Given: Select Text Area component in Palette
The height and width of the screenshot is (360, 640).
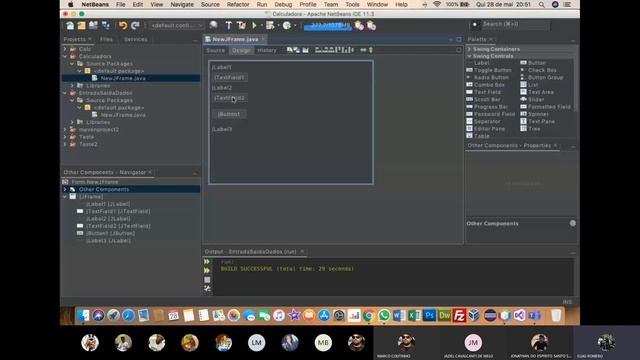Looking at the screenshot, I should click(x=537, y=92).
